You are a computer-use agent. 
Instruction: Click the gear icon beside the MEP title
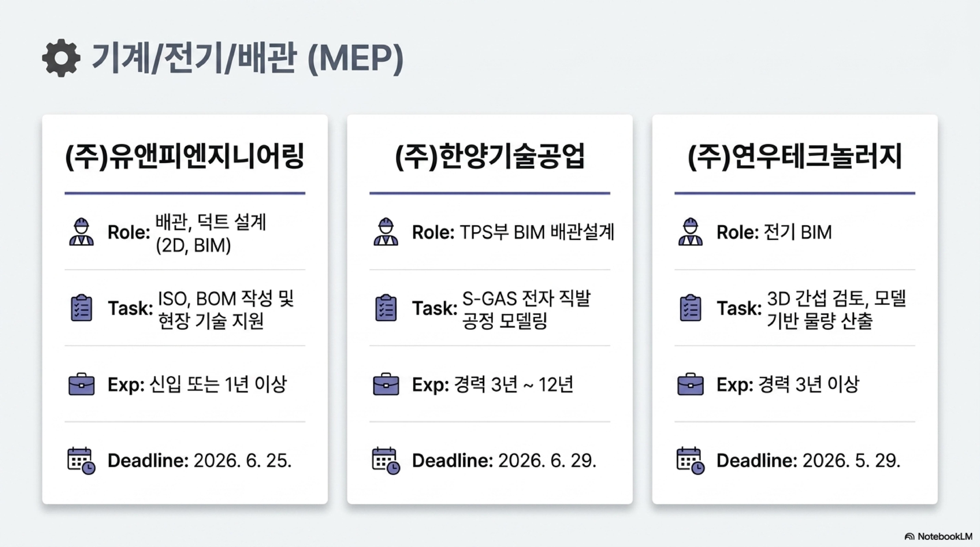click(61, 58)
